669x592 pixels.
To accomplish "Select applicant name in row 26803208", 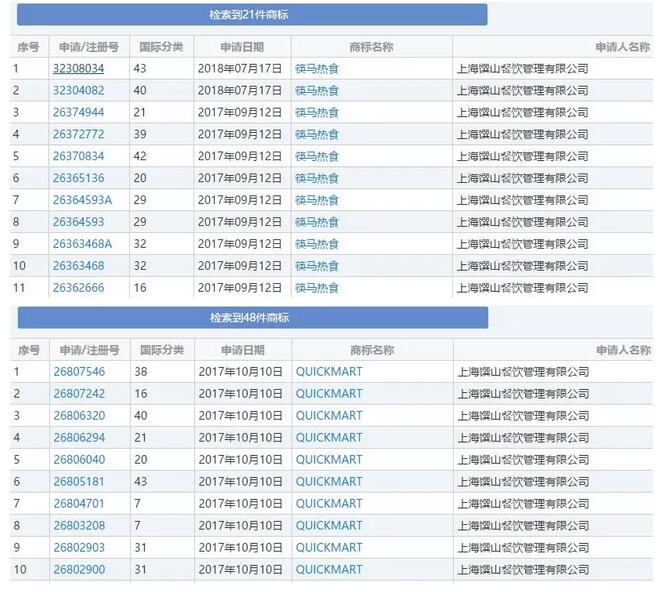I will coord(524,525).
